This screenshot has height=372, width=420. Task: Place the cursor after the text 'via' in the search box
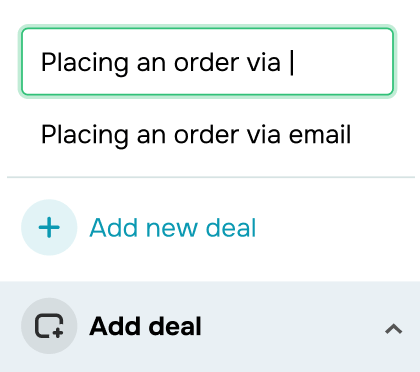pos(291,62)
